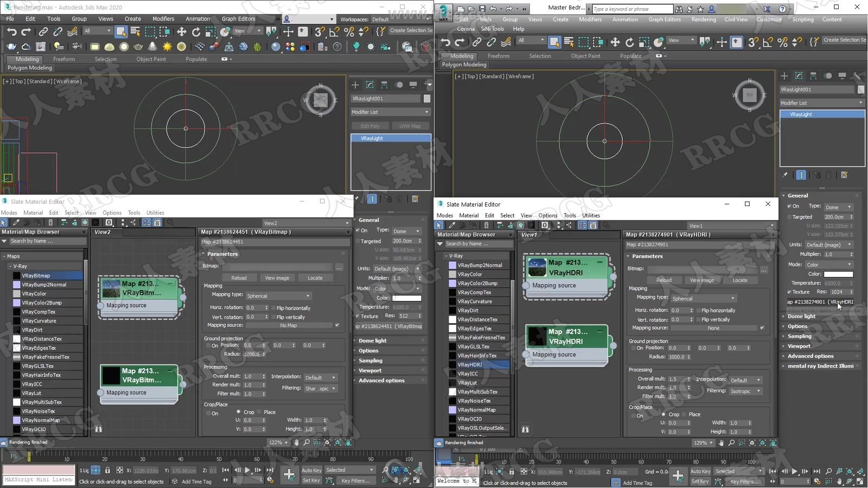Toggle Targeted checkbox in right General rollout
868x488 pixels.
coord(789,217)
